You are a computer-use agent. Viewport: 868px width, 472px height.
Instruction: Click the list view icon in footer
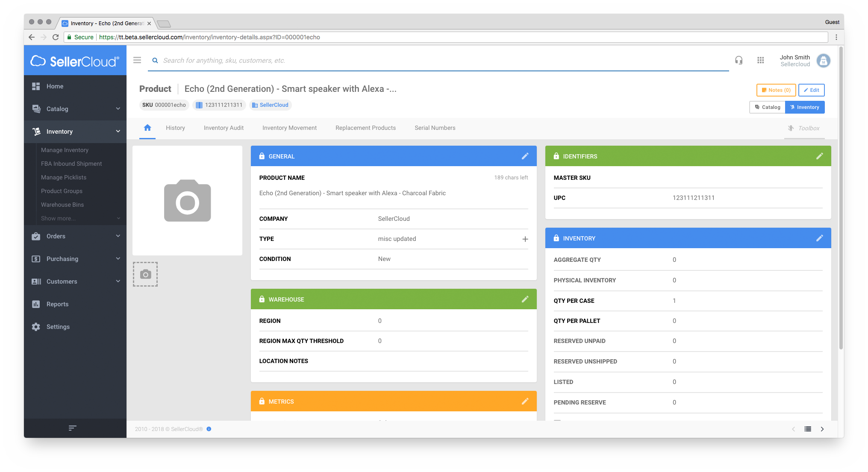click(x=808, y=429)
